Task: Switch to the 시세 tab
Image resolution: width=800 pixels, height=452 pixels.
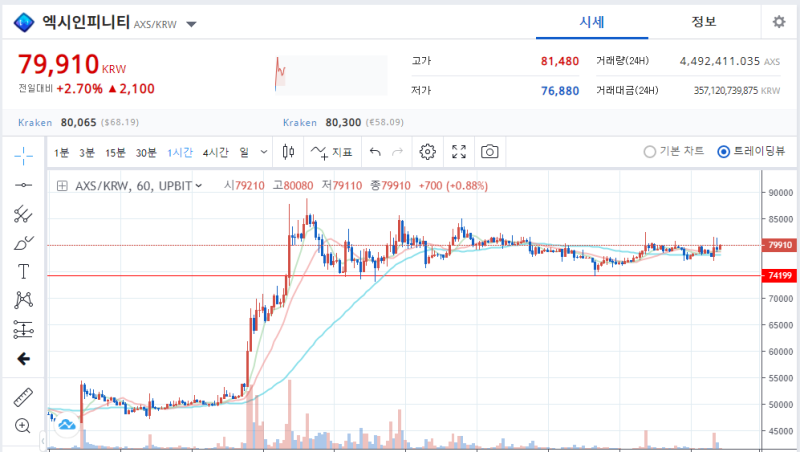Action: (592, 22)
